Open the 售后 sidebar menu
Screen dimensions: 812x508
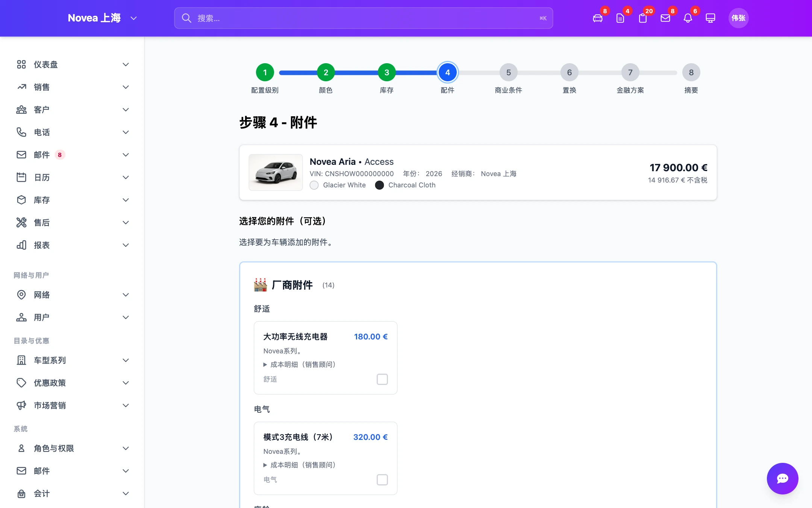point(72,222)
